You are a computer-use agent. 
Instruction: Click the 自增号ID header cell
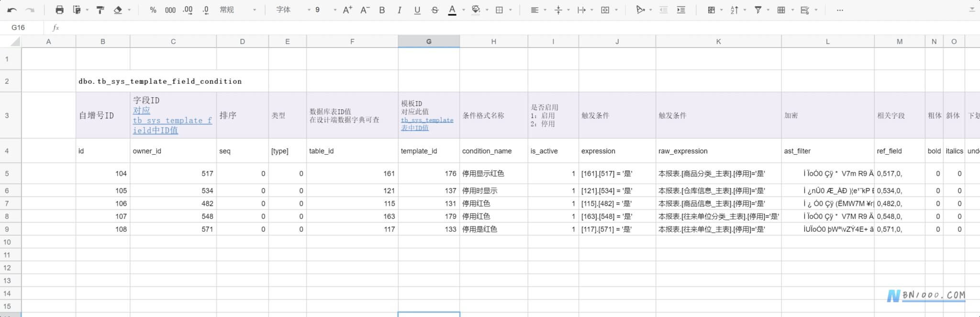click(103, 115)
